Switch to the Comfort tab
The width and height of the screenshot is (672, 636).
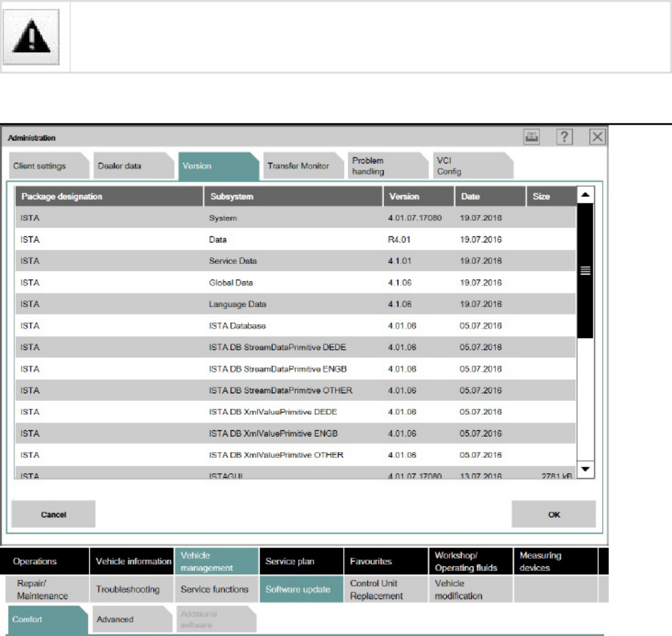click(48, 620)
